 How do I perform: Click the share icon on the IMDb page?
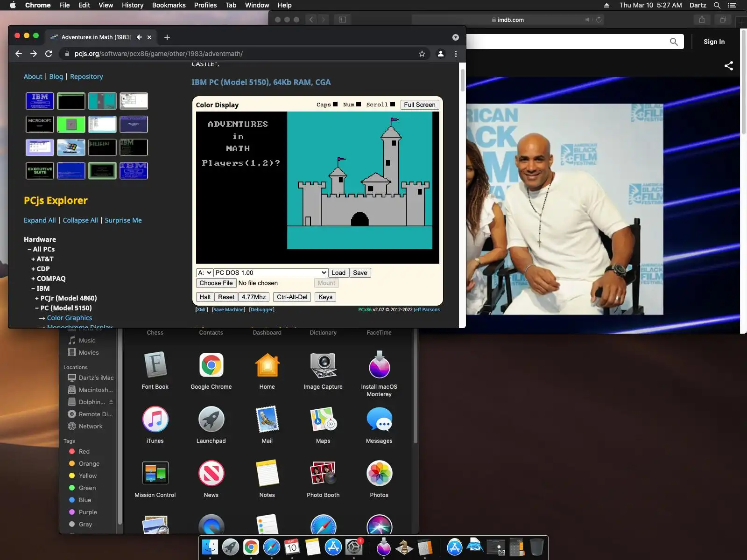[729, 66]
